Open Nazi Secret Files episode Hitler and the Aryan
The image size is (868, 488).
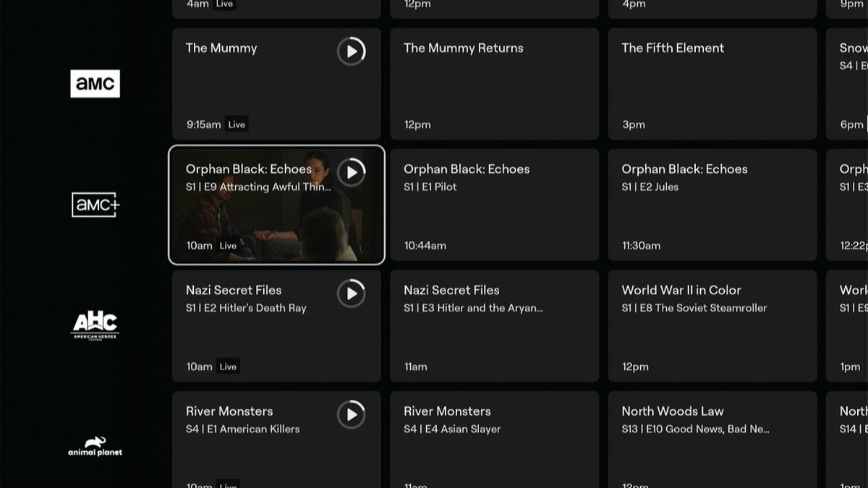494,325
